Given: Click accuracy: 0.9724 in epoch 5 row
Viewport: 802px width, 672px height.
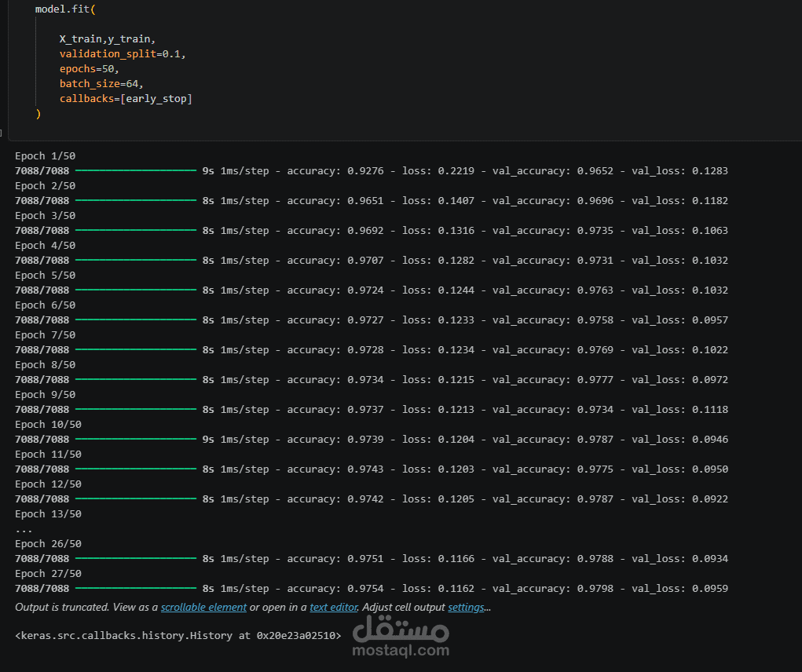Looking at the screenshot, I should tap(335, 290).
